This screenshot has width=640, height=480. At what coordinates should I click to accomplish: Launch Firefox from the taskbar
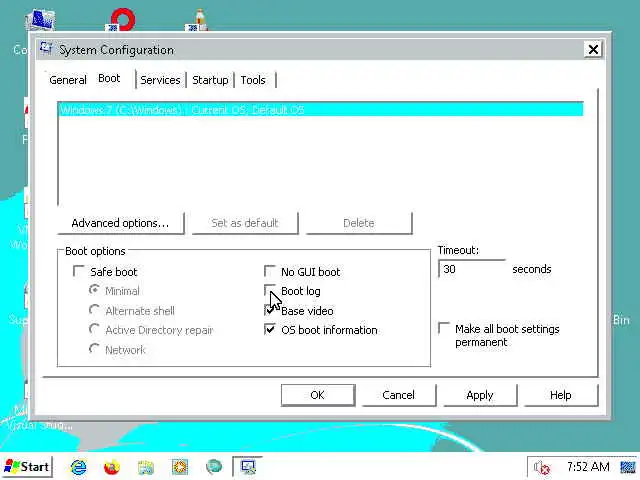click(112, 467)
